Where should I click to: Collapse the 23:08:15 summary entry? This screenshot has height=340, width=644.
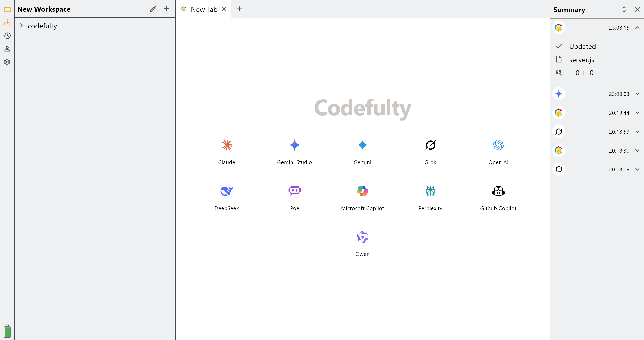637,28
